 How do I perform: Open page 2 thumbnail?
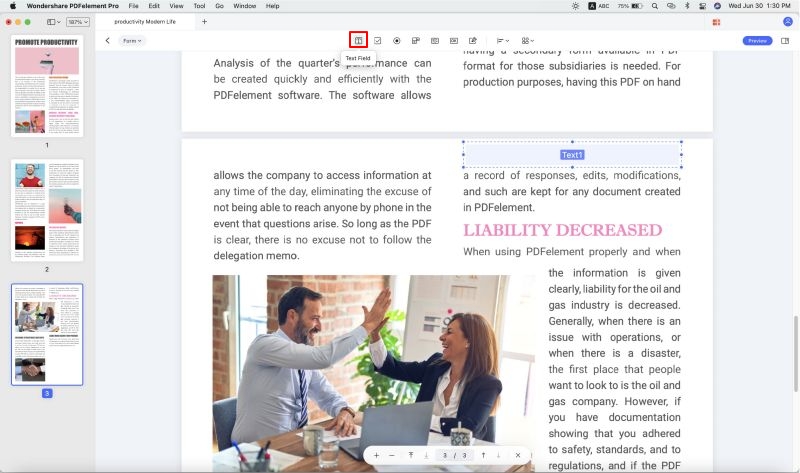(47, 210)
